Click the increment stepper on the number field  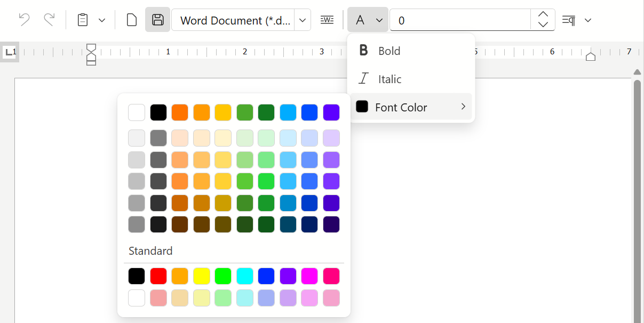pyautogui.click(x=543, y=15)
